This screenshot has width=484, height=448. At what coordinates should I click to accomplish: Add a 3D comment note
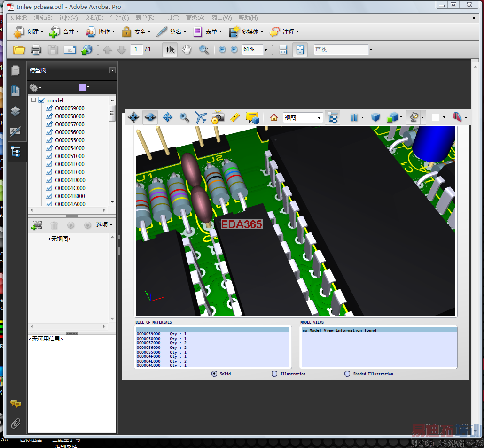click(252, 117)
